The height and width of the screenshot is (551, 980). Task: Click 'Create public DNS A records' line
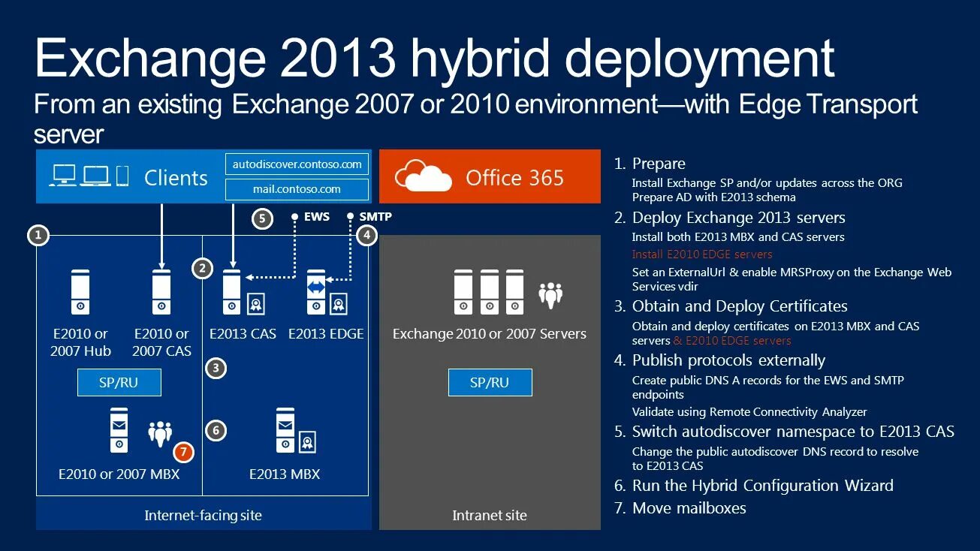pos(768,387)
